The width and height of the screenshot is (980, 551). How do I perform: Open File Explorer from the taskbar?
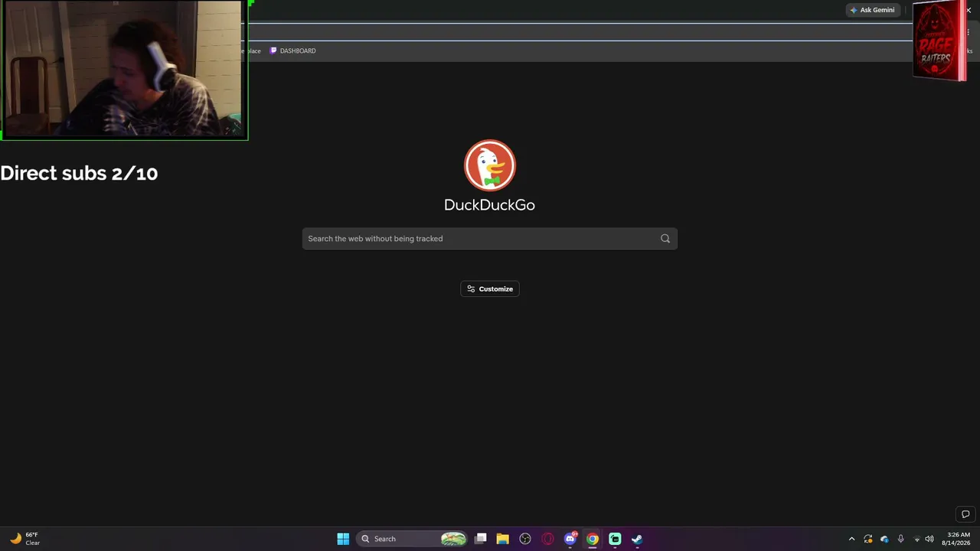point(503,539)
